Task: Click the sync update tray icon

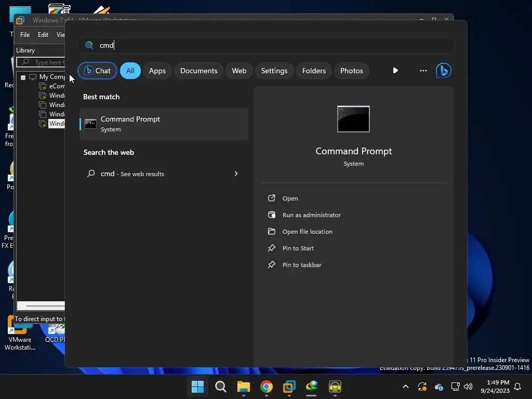Action: (x=422, y=387)
